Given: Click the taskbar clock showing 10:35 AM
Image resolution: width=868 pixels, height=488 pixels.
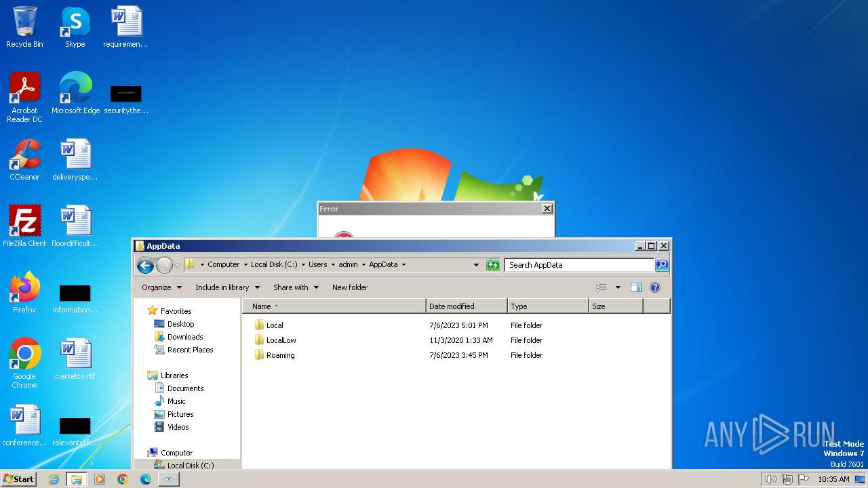Looking at the screenshot, I should (x=833, y=479).
